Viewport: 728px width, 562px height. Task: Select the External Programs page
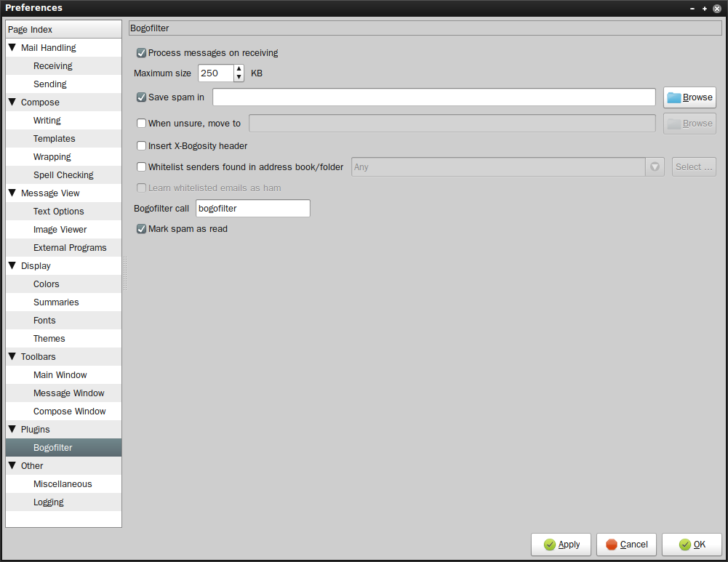tap(63, 247)
